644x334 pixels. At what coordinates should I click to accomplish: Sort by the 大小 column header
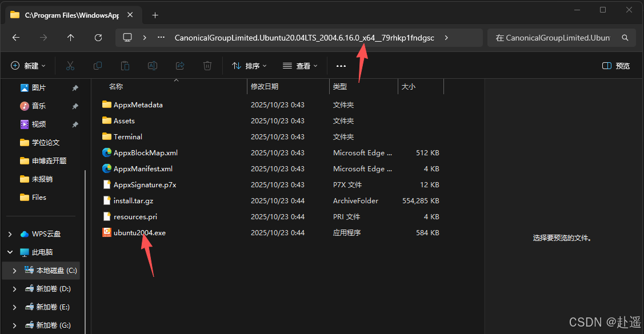pyautogui.click(x=408, y=87)
